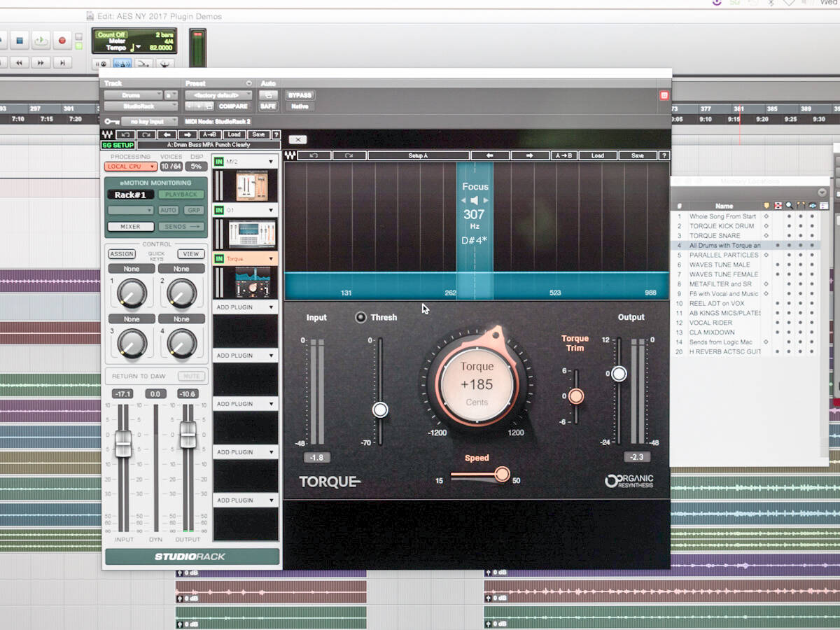
Task: Close the Torque plugin panel with X
Action: [x=297, y=140]
